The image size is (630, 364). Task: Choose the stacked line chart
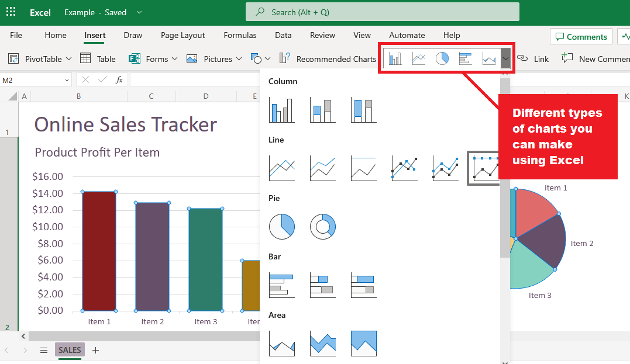[x=323, y=168]
